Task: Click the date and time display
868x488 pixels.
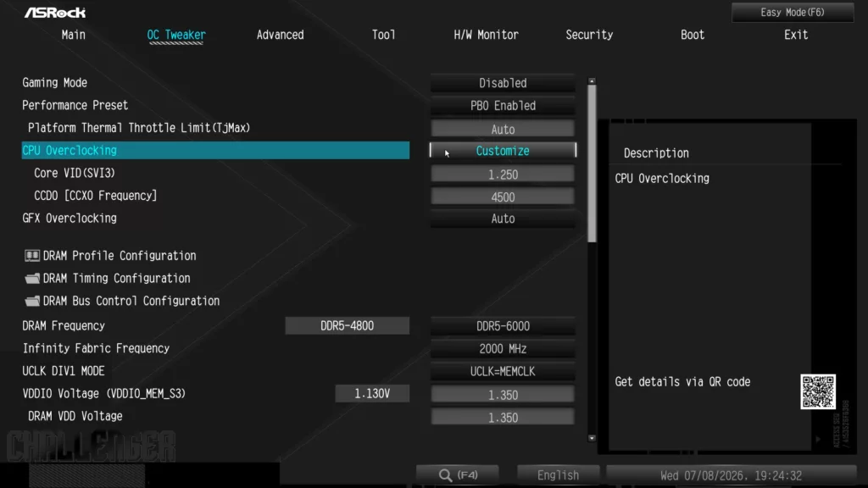Action: [x=731, y=475]
